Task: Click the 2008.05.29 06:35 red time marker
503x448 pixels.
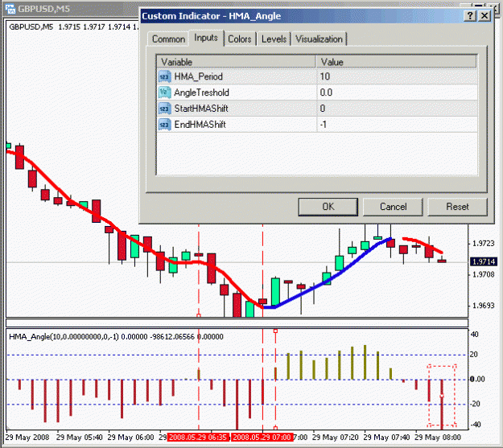Action: (x=198, y=438)
